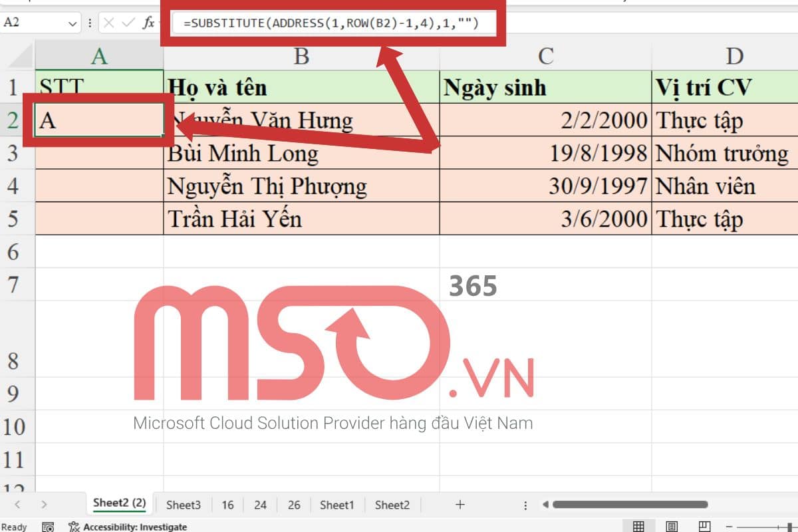Screen dimensions: 798x532
Task: Select row 11 header
Action: pyautogui.click(x=17, y=460)
